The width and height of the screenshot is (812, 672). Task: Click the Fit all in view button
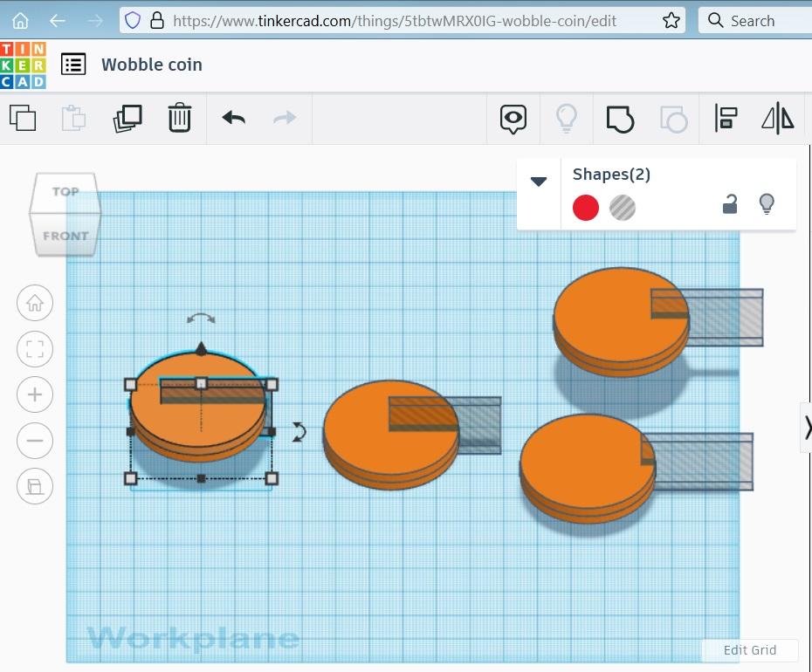tap(35, 349)
